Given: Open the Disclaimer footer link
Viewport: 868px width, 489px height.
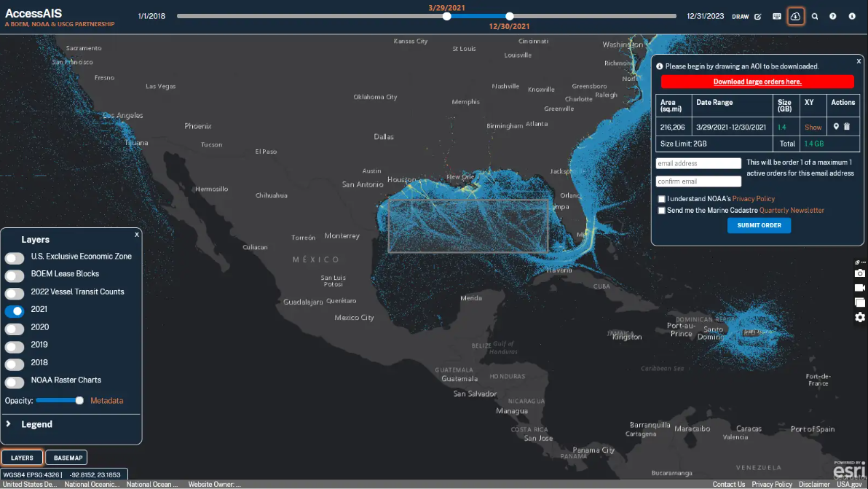Looking at the screenshot, I should coord(814,485).
